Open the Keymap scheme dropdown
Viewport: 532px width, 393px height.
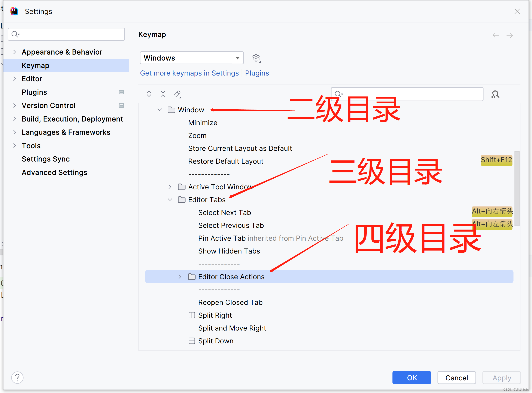[191, 57]
